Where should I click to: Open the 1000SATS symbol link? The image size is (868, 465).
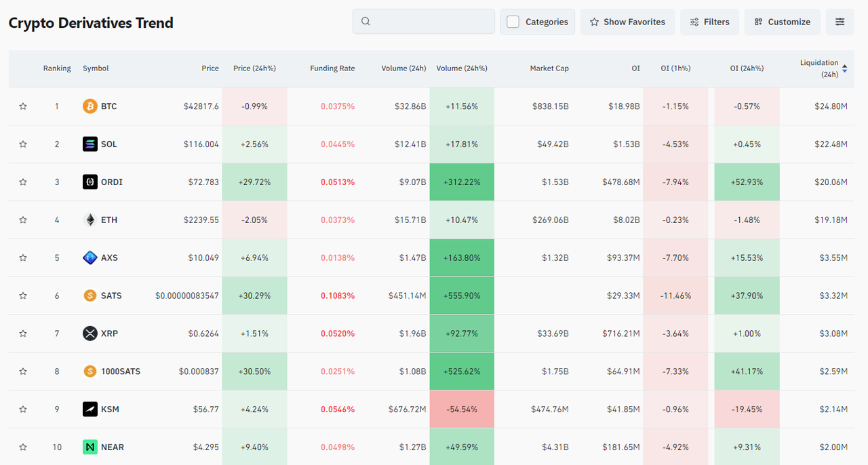coord(121,372)
